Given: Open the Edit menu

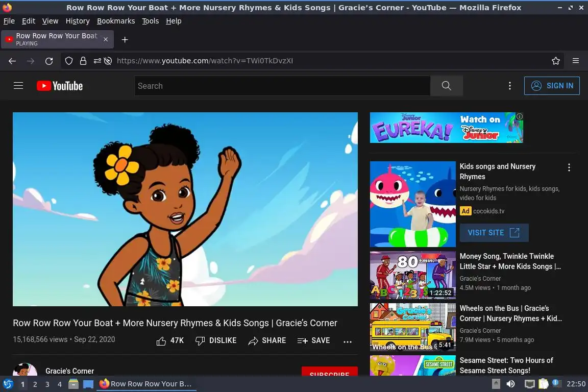Looking at the screenshot, I should [29, 21].
